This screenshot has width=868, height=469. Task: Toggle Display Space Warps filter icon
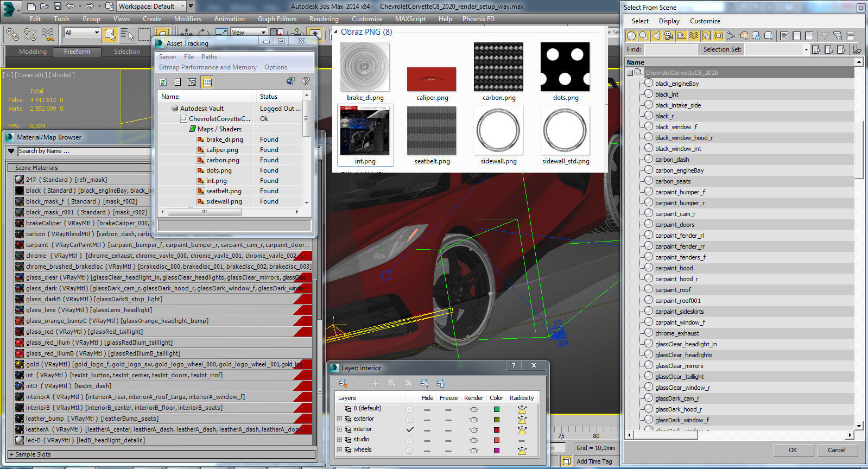(693, 36)
